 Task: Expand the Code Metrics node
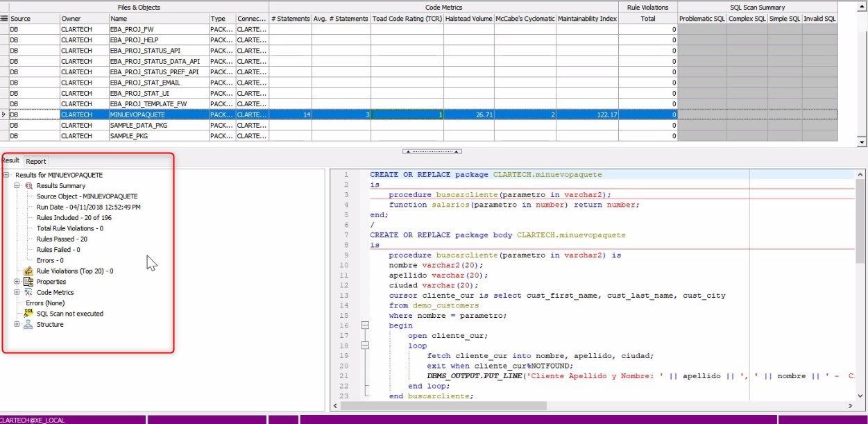[17, 292]
